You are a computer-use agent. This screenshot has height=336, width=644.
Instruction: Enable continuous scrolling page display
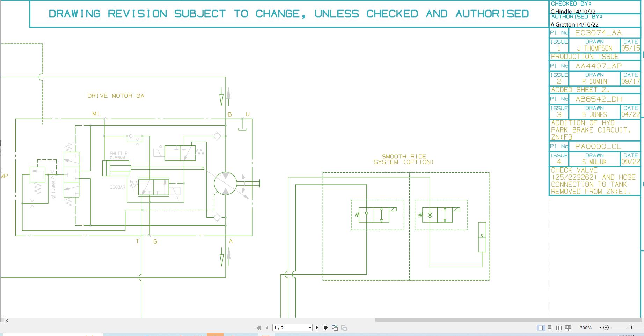(549, 328)
